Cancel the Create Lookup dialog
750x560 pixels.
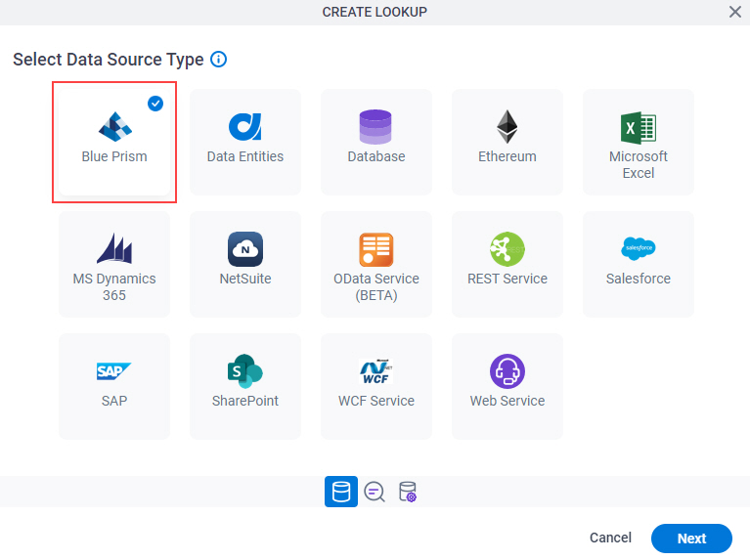pos(610,538)
